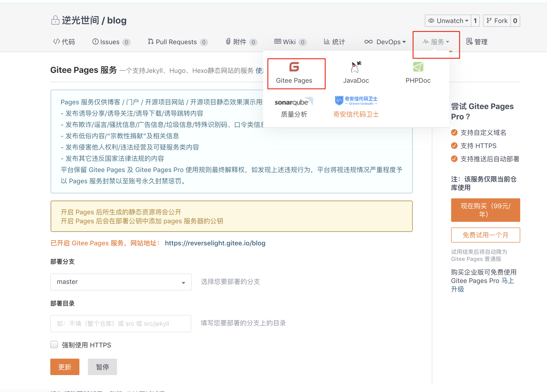Click the fork count 0

tap(515, 21)
